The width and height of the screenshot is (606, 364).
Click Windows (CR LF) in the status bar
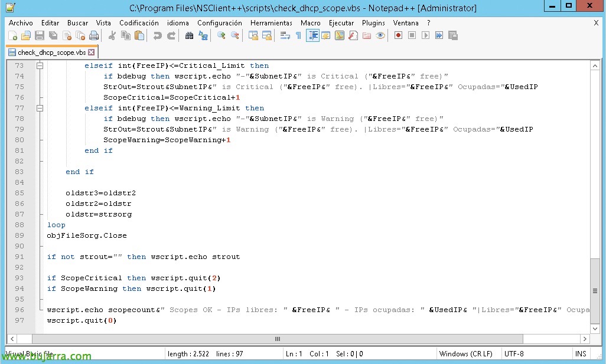[x=465, y=354]
